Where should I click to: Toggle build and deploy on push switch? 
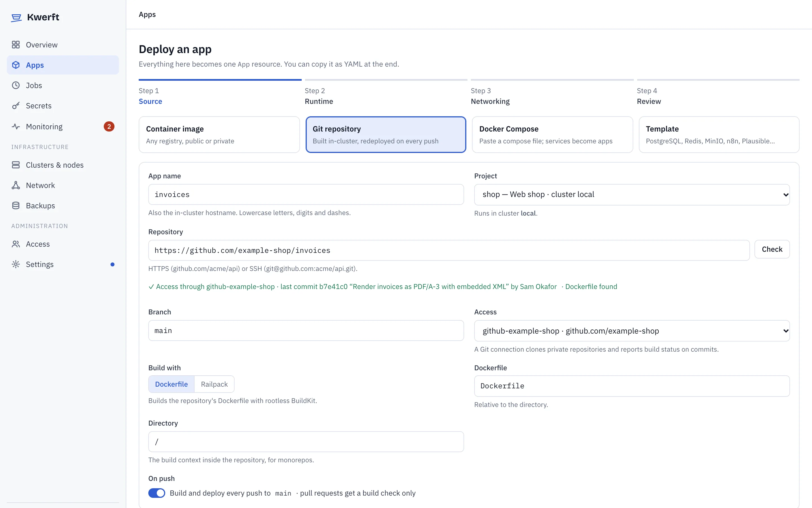pos(157,493)
